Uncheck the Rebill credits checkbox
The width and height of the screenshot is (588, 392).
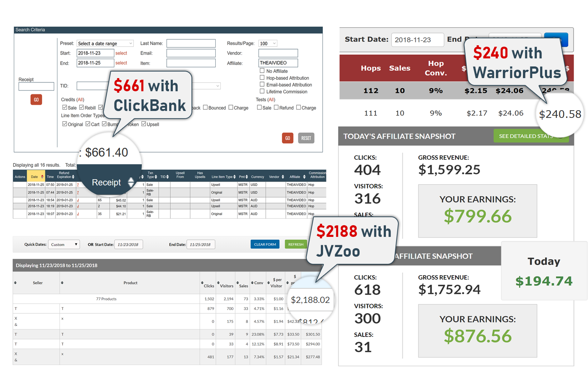[x=81, y=107]
